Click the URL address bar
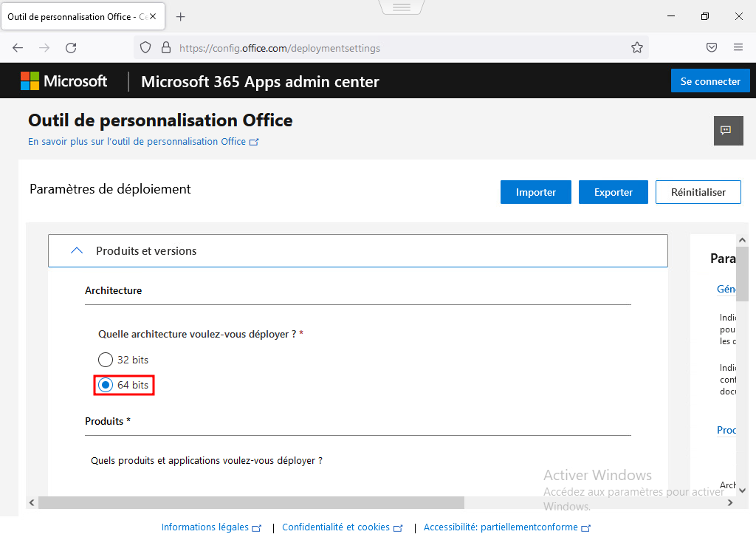Screen dimensions: 756x537 coord(399,48)
